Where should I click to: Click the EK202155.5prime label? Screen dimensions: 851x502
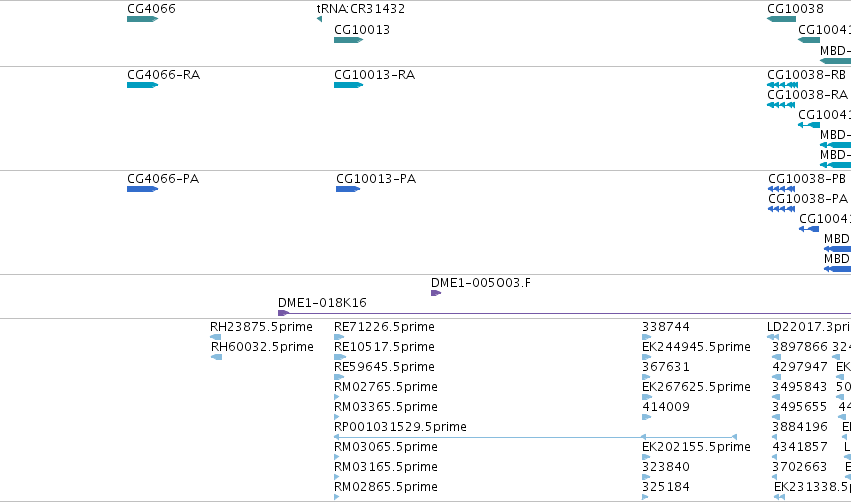pos(696,447)
